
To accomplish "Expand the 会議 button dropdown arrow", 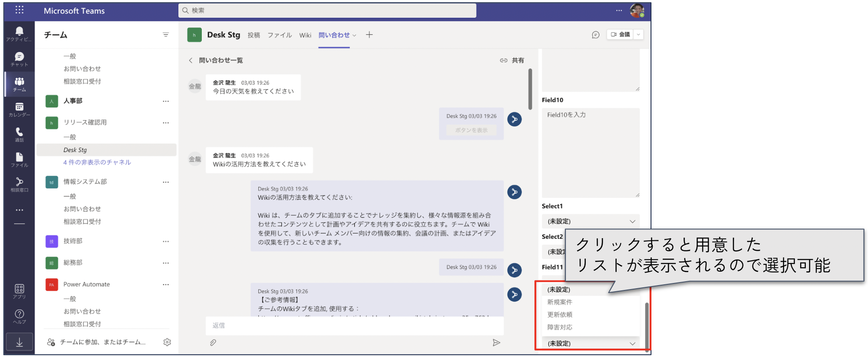I will tap(638, 35).
